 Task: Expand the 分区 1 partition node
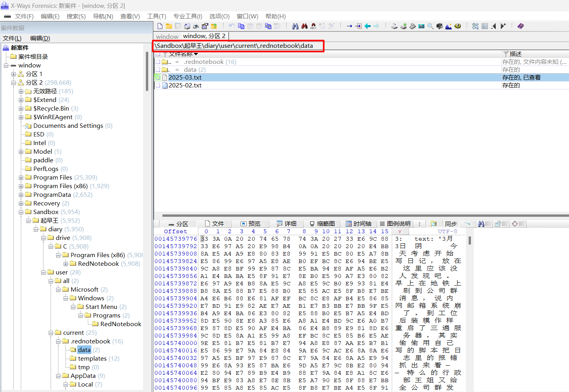[14, 74]
